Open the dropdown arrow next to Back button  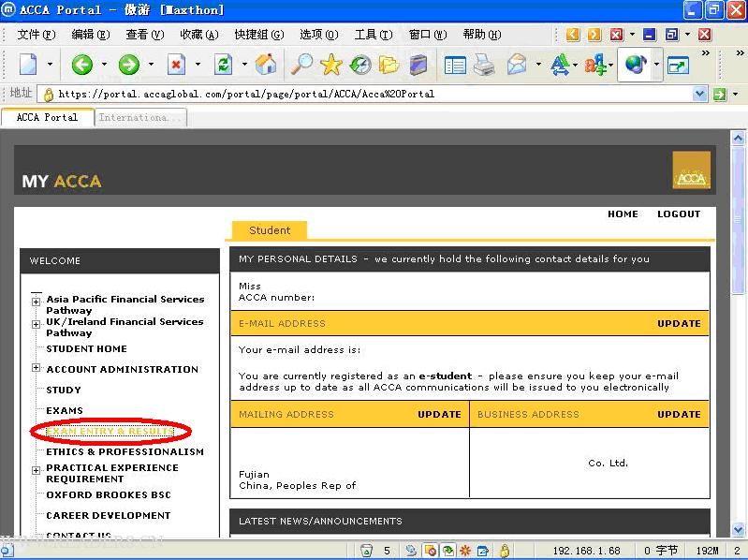[x=104, y=64]
